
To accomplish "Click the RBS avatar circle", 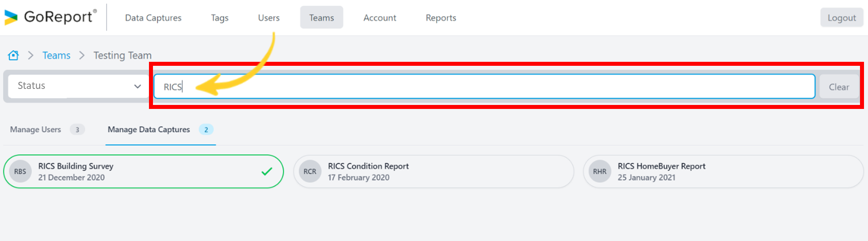I will [x=20, y=172].
